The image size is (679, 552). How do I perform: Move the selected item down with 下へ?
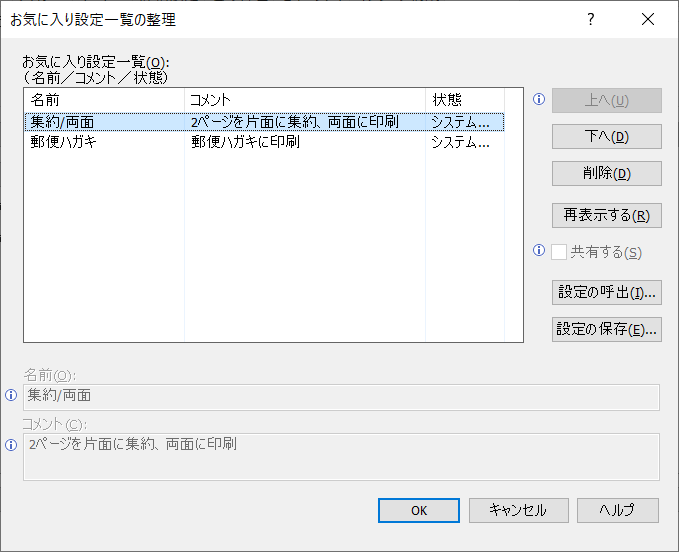[x=606, y=137]
